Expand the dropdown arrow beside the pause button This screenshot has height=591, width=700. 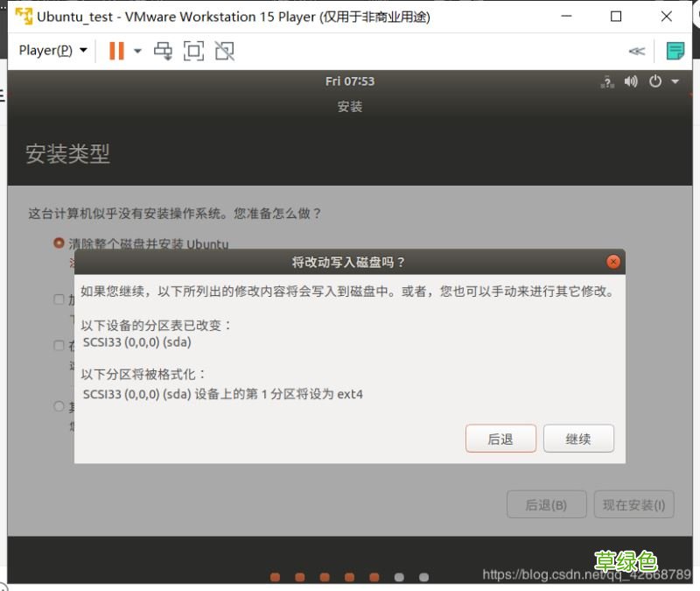(x=138, y=51)
